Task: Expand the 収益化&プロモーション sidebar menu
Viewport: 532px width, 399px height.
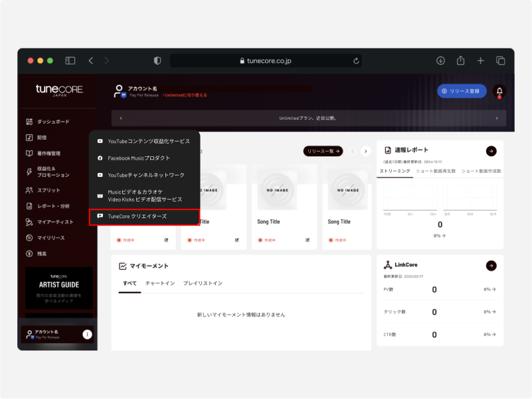Action: pos(53,172)
